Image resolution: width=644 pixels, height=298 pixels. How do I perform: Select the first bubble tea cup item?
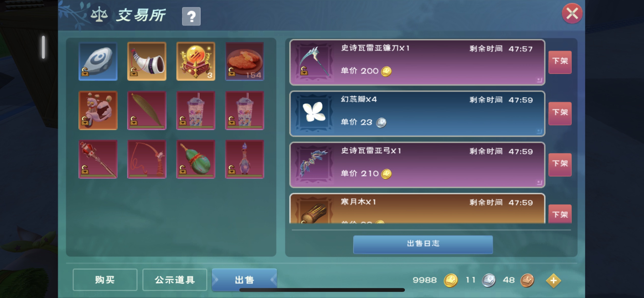tap(196, 110)
